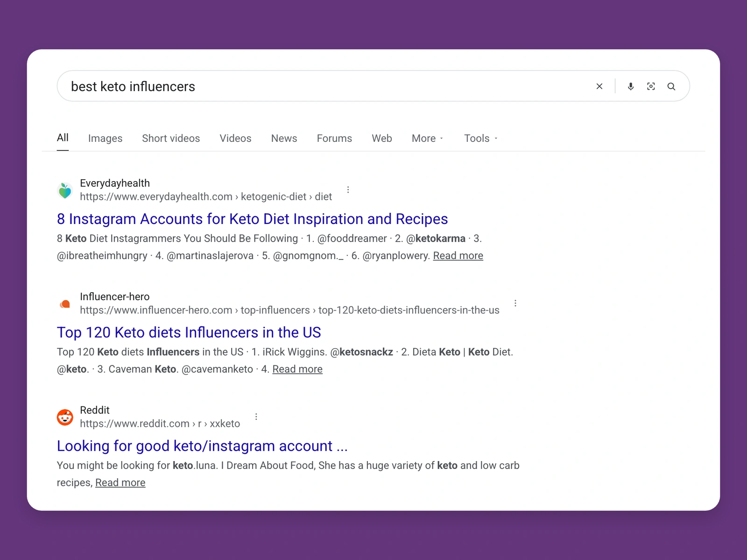Click the Reddit snoo favicon
The image size is (747, 560).
[65, 417]
